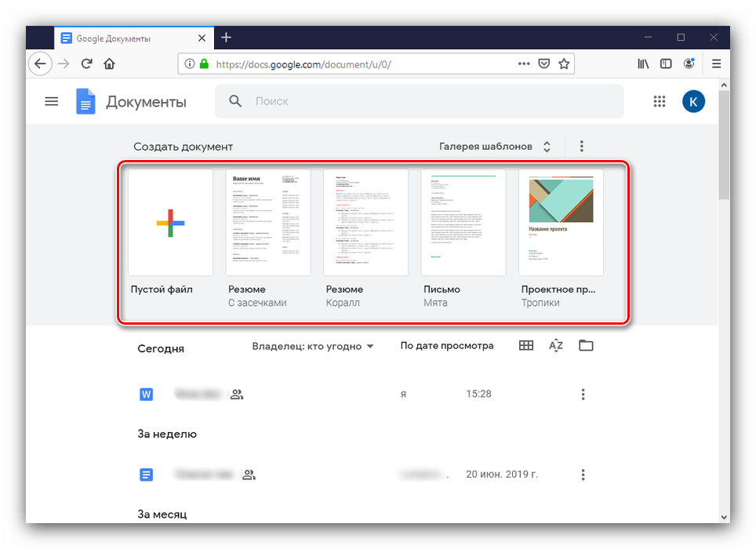Reload the page in Firefox
This screenshot has width=756, height=549.
86,64
